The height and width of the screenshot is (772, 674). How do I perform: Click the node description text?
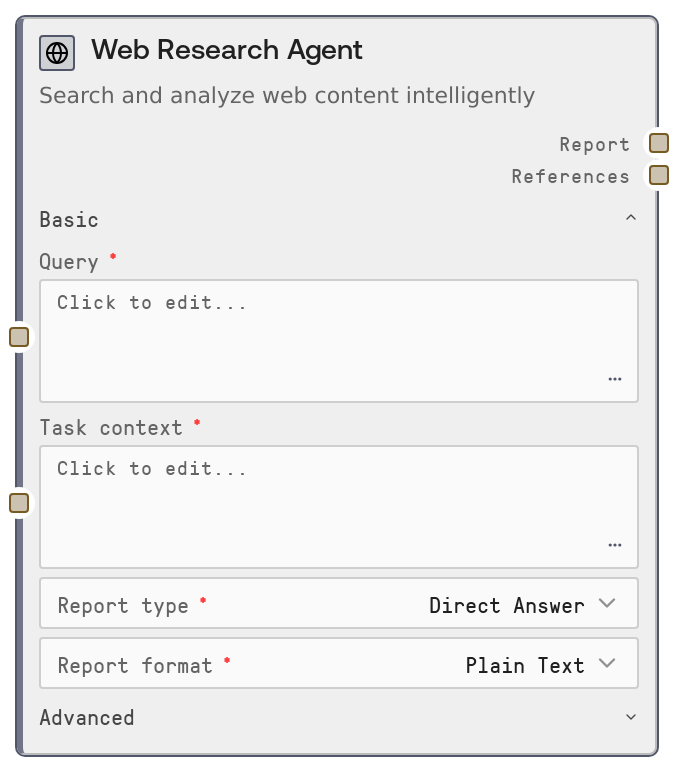[x=287, y=96]
